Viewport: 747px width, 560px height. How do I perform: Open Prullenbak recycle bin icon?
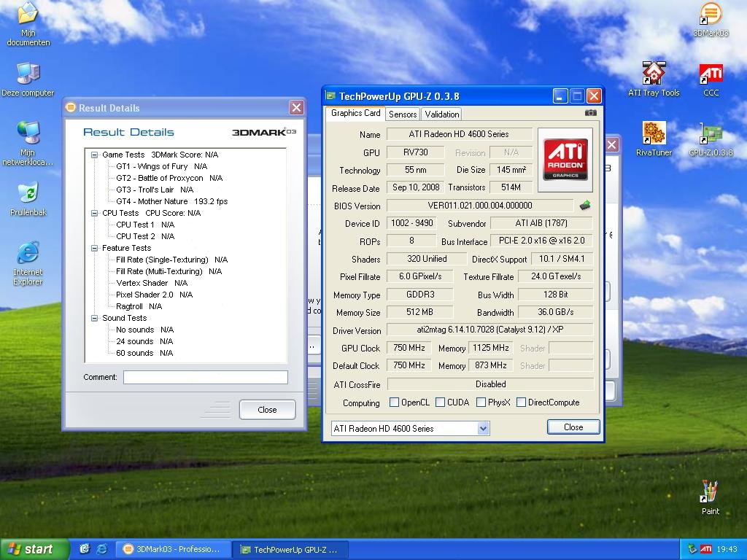coord(28,194)
